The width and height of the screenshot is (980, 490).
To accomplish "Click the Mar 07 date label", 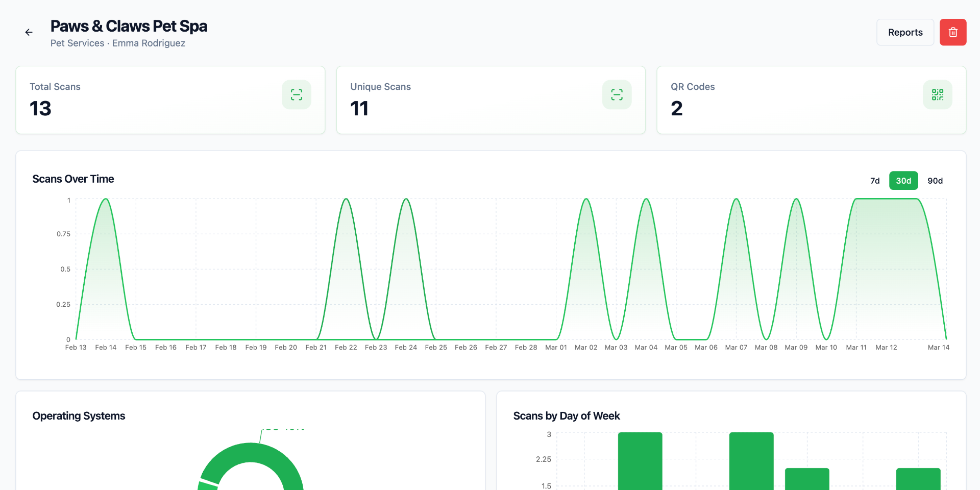I will [736, 348].
